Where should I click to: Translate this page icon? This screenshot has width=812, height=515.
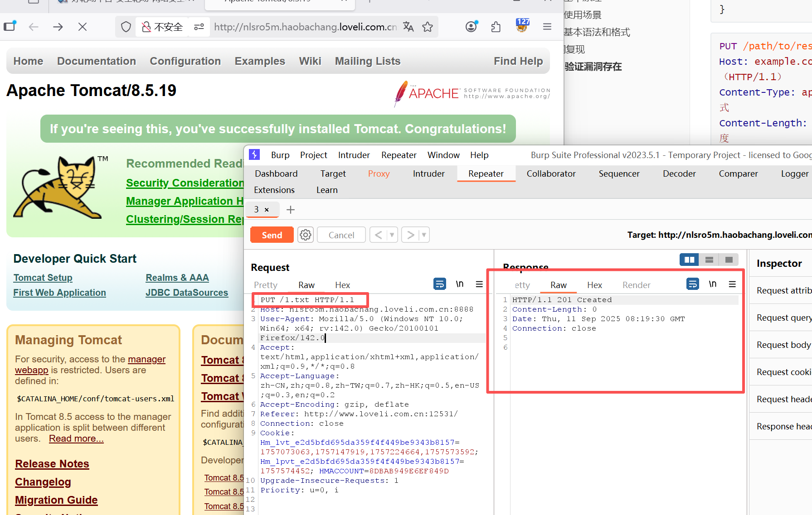click(408, 27)
